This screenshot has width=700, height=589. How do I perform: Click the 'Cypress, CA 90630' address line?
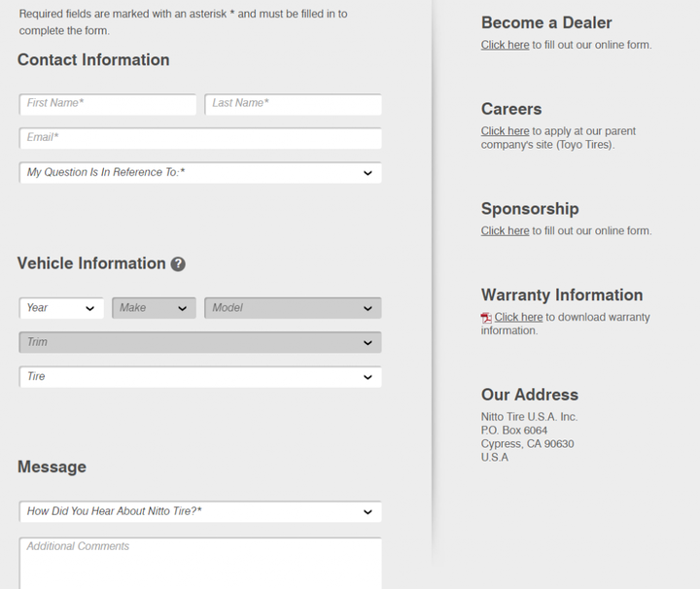527,444
